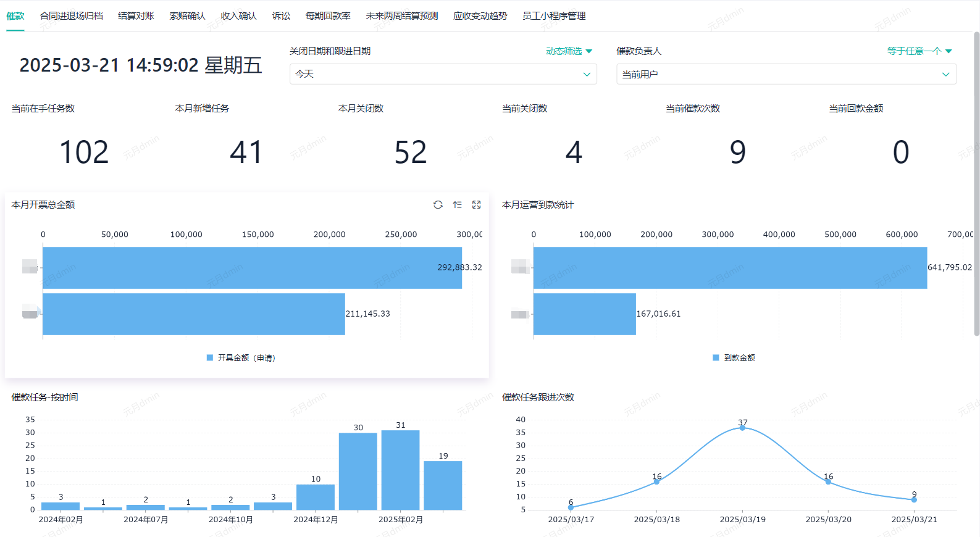Select the 应收变动趋势 tab
Screen dimensions: 980x537
click(480, 16)
